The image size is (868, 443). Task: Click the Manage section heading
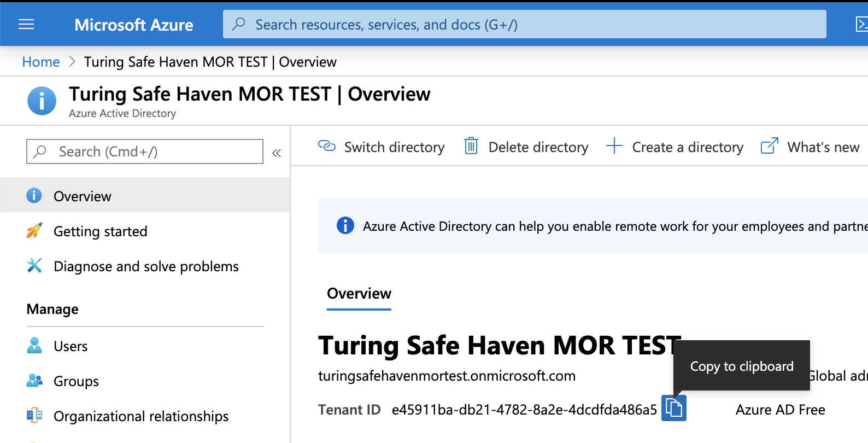click(x=52, y=309)
